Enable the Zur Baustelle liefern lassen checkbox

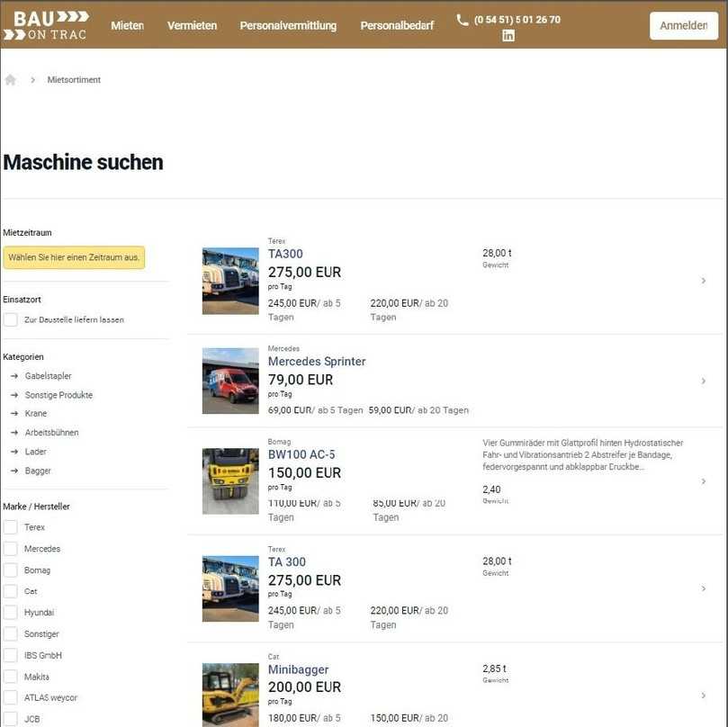pyautogui.click(x=9, y=319)
